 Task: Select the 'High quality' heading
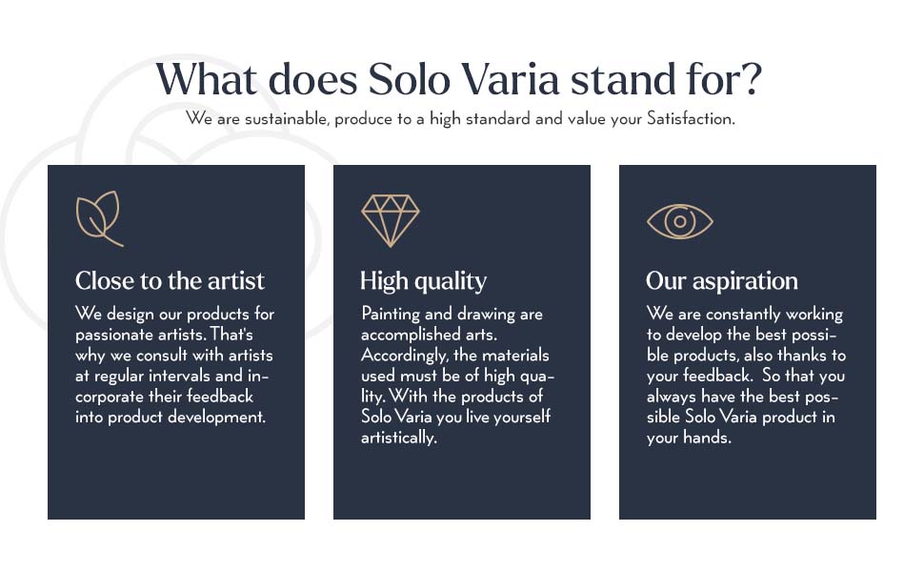coord(423,281)
